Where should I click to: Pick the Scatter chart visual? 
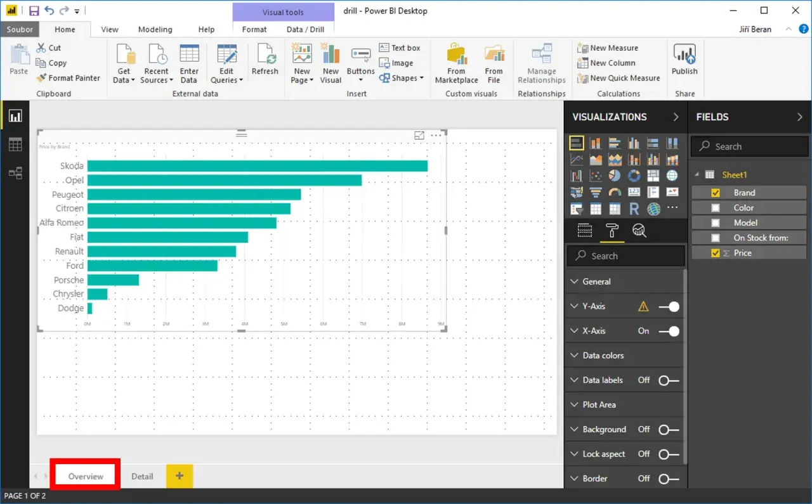595,176
